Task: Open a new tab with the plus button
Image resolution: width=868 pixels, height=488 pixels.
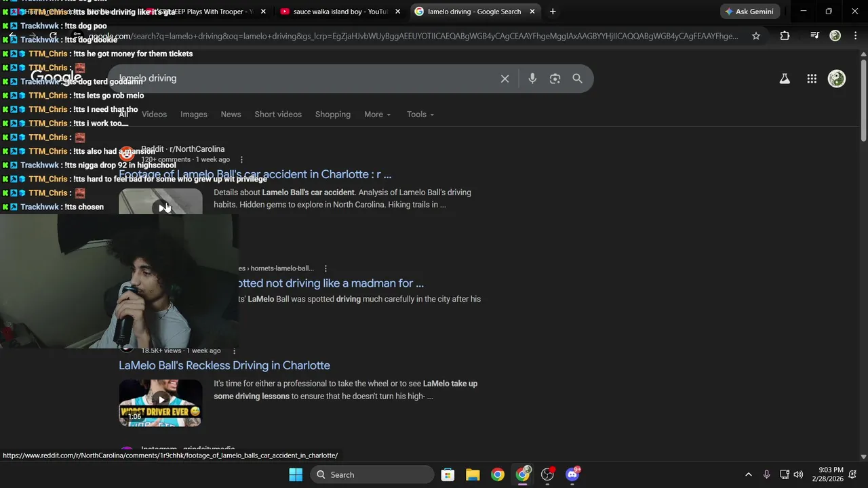Action: click(553, 12)
